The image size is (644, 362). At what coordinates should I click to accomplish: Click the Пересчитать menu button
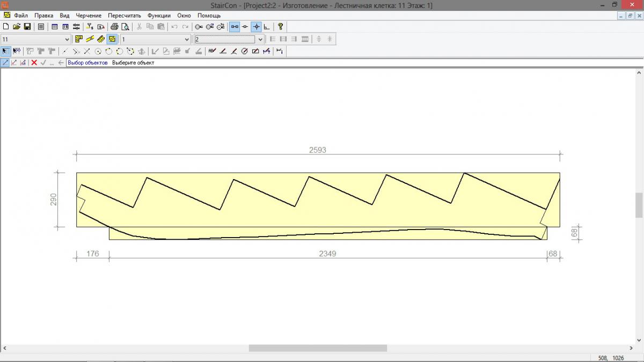124,16
